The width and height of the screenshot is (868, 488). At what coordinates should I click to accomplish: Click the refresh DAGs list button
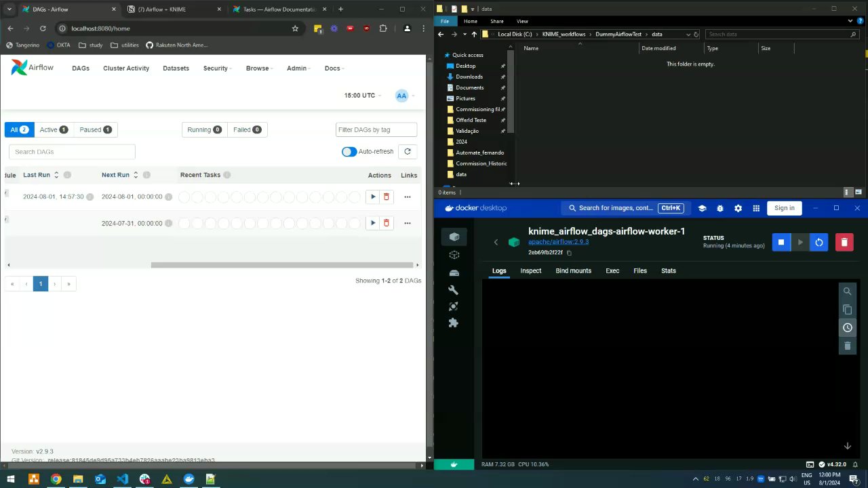(x=408, y=152)
